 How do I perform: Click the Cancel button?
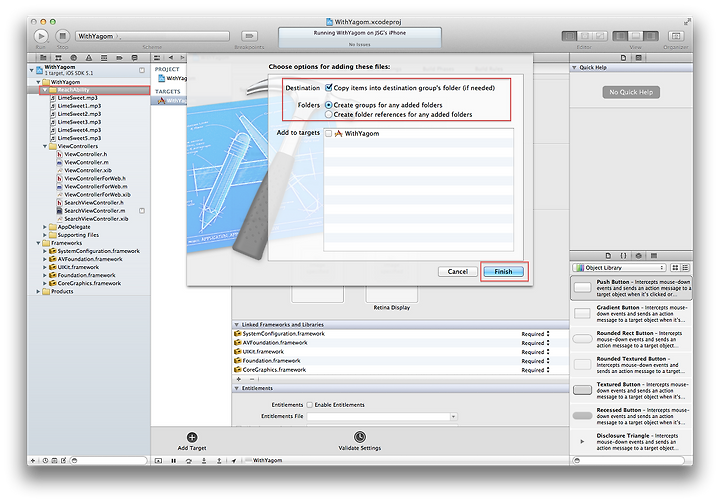(x=457, y=271)
